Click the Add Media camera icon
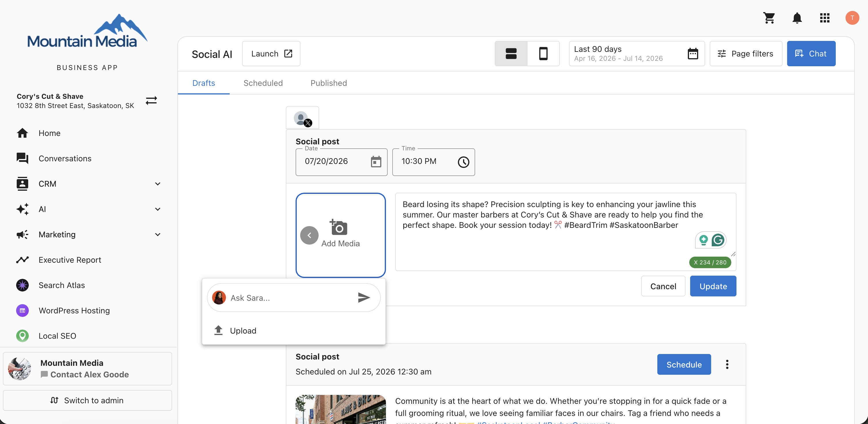The image size is (868, 424). 338,227
